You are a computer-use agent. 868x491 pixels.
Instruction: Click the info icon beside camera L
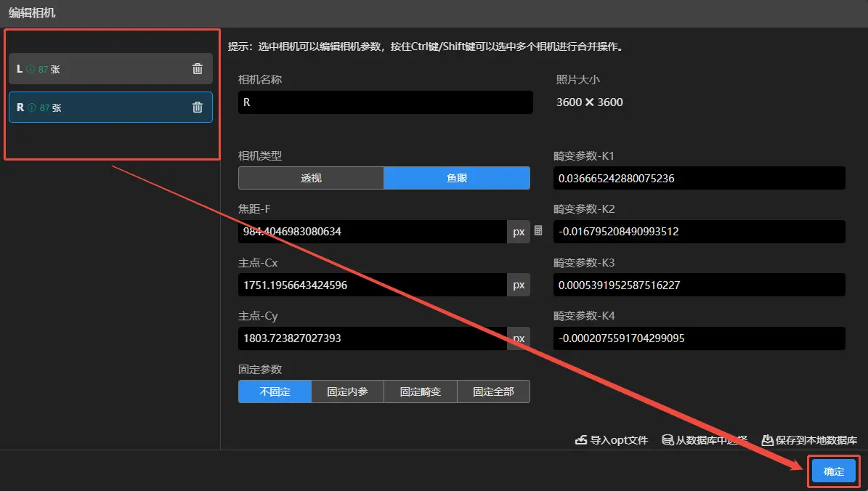pyautogui.click(x=31, y=69)
